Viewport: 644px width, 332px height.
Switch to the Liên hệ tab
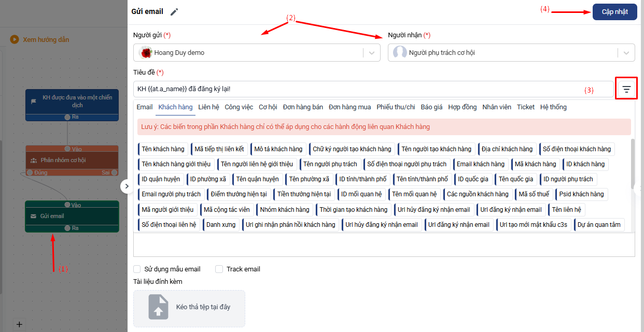point(208,107)
